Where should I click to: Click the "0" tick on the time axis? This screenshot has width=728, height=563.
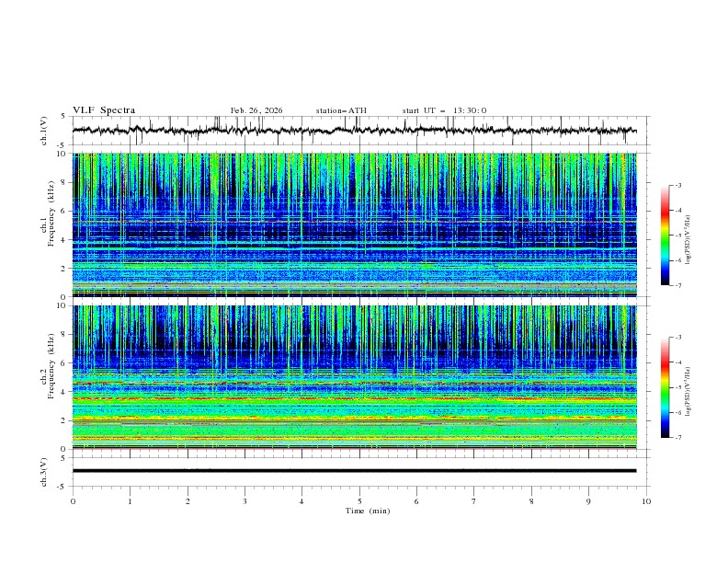click(x=73, y=501)
